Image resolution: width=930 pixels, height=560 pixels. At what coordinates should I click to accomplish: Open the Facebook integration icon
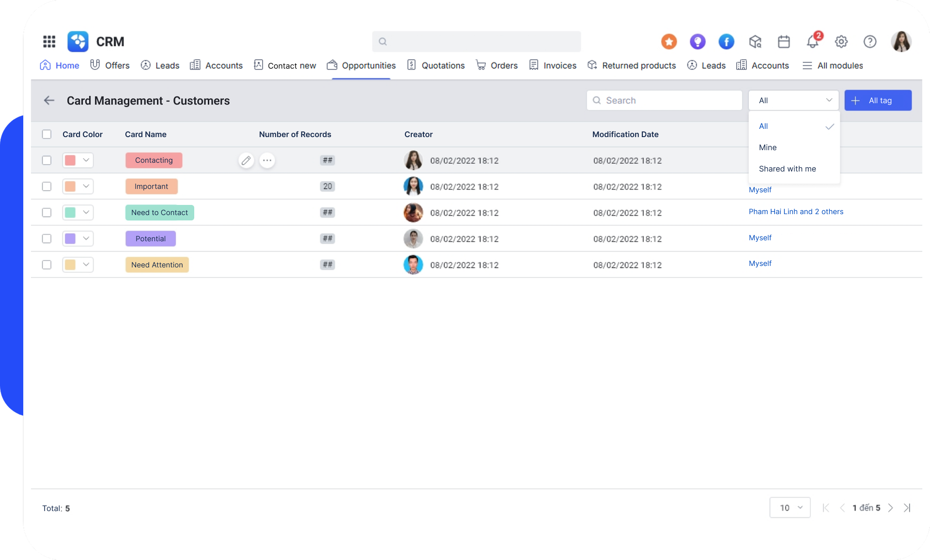726,42
